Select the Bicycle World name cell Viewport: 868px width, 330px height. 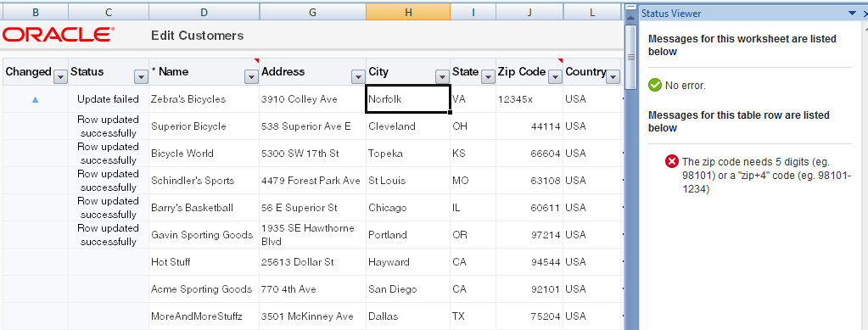point(204,154)
